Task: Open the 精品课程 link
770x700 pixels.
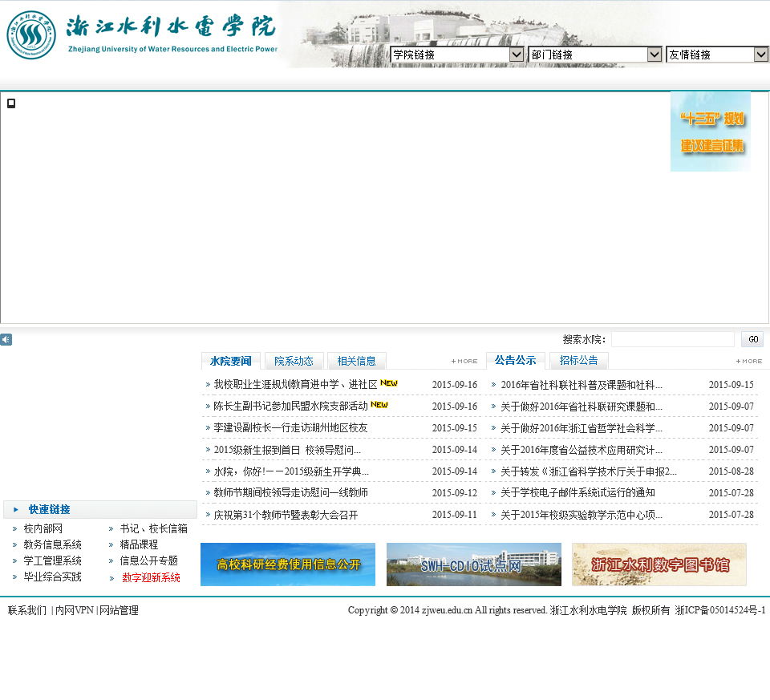Action: pyautogui.click(x=139, y=544)
